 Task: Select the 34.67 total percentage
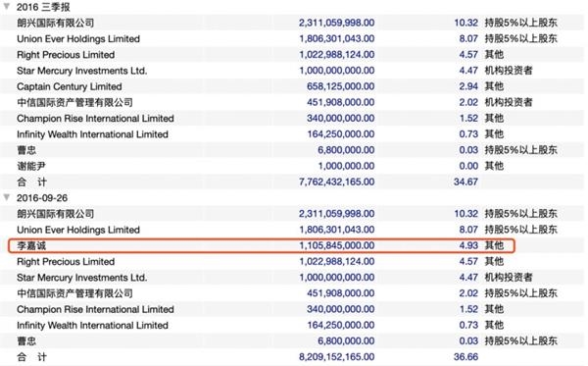point(465,182)
